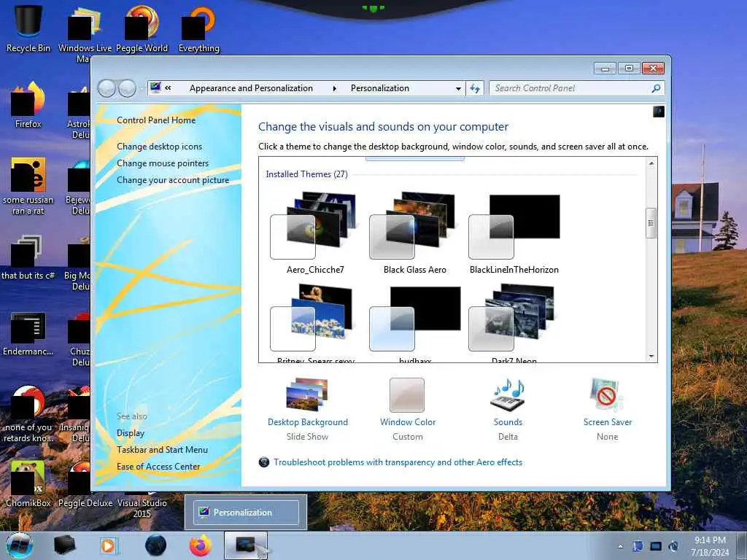Image resolution: width=747 pixels, height=560 pixels.
Task: Show hidden system tray icons arrow
Action: [x=620, y=546]
